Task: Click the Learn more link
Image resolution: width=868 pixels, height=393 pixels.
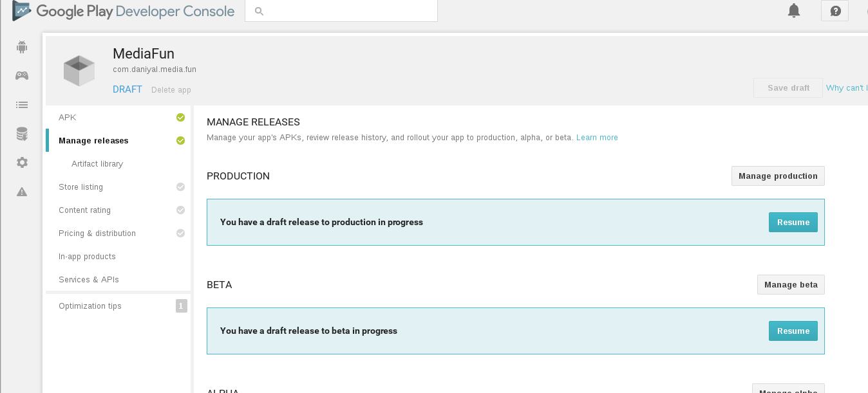Action: click(597, 138)
